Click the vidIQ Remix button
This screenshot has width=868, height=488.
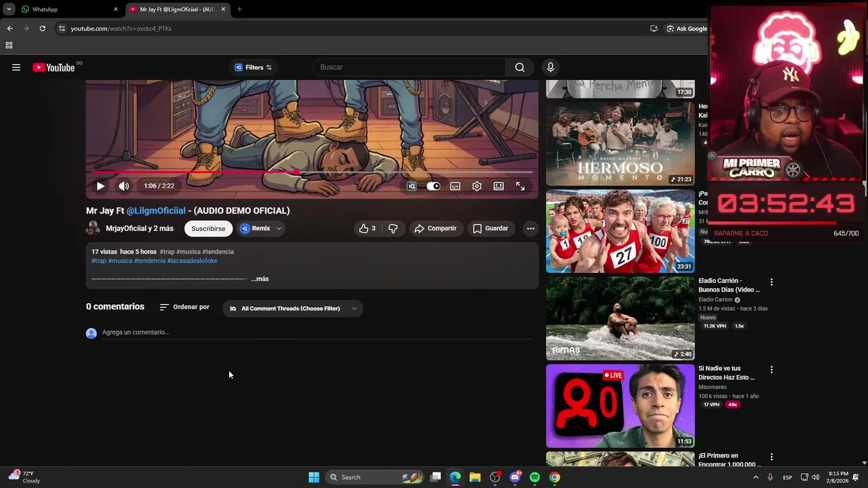[256, 228]
